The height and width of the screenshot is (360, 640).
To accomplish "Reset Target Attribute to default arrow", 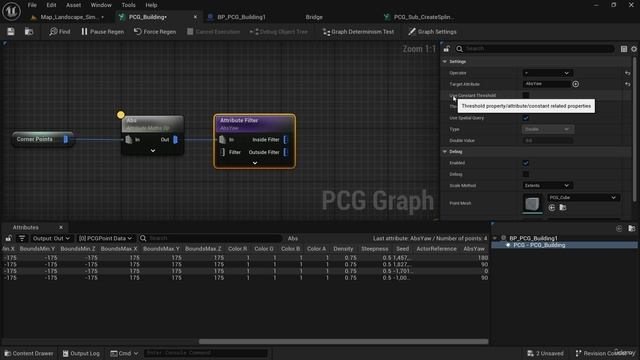I will point(627,84).
